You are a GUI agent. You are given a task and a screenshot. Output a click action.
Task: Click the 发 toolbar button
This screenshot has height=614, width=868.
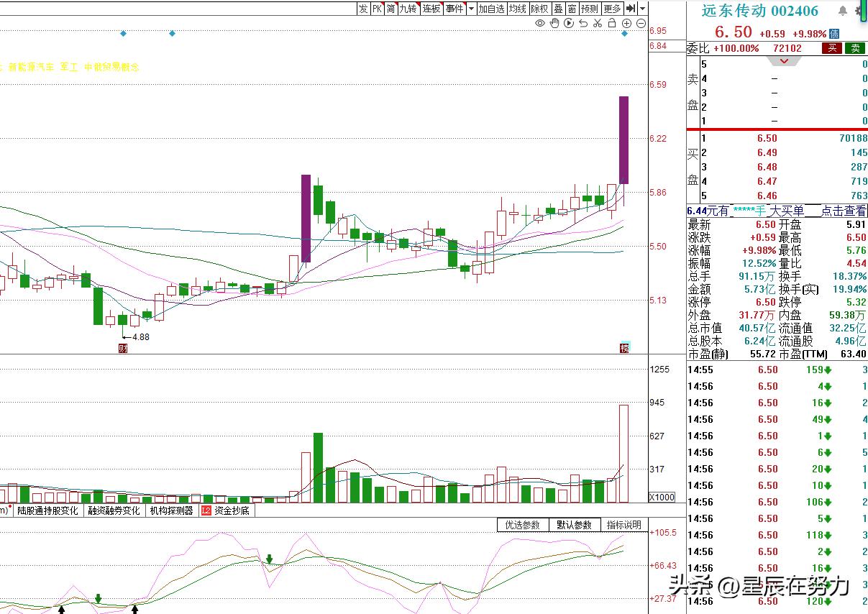point(363,9)
